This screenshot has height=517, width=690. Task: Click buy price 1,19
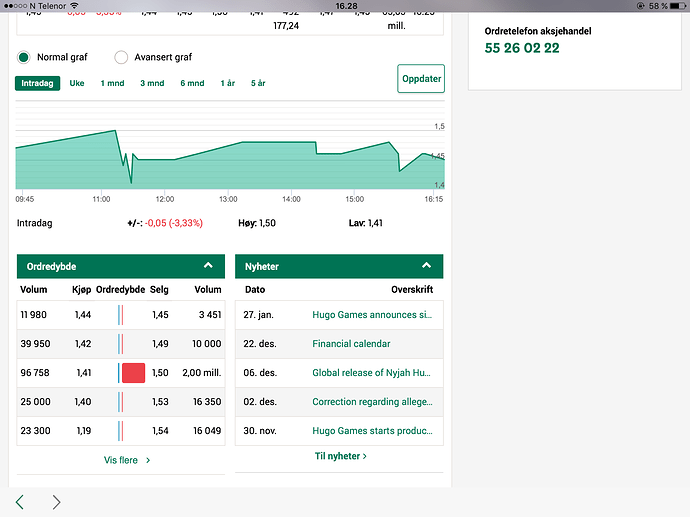coord(84,431)
